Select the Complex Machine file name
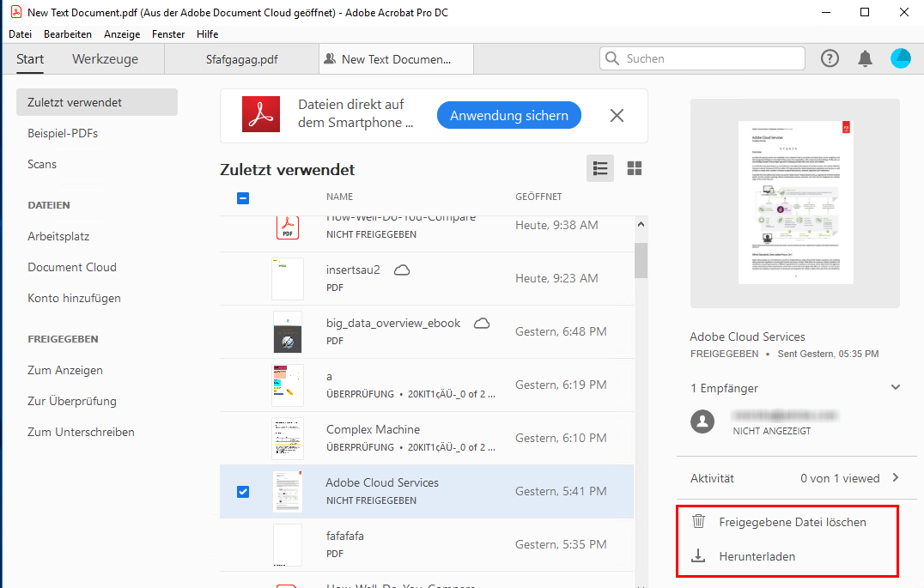This screenshot has height=588, width=924. click(373, 429)
